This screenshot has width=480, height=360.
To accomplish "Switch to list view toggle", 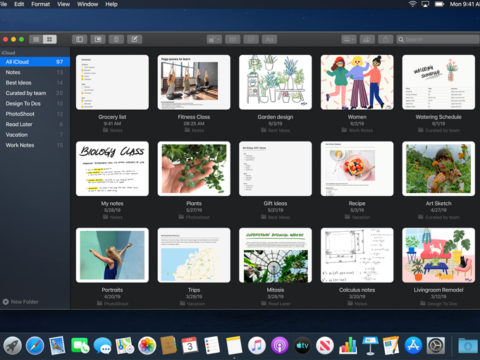I will point(36,39).
